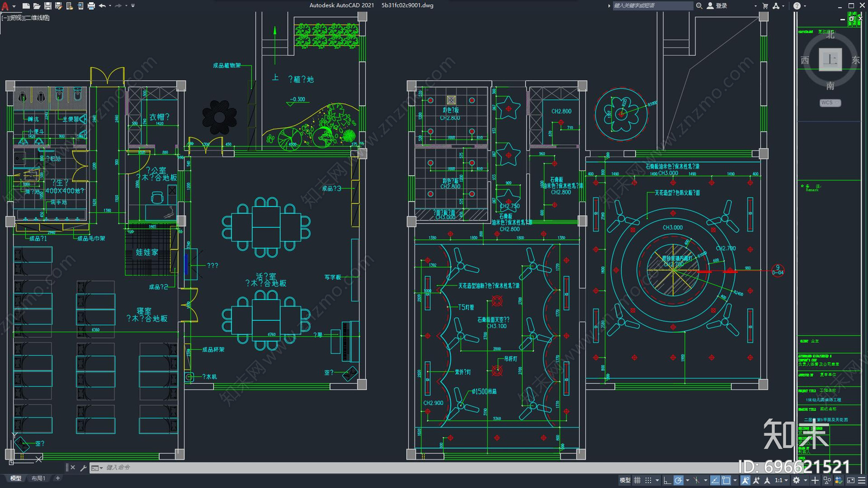Image resolution: width=868 pixels, height=488 pixels.
Task: Toggle polar tracking in status bar
Action: tap(679, 480)
